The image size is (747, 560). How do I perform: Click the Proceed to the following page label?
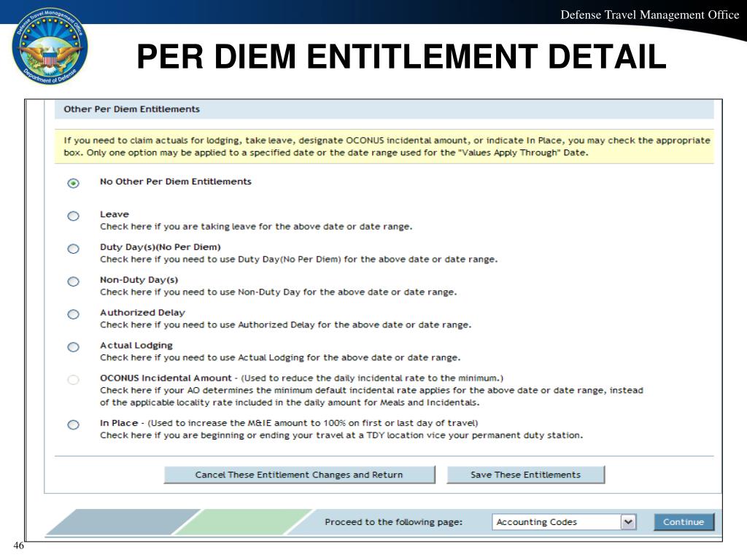click(x=393, y=522)
